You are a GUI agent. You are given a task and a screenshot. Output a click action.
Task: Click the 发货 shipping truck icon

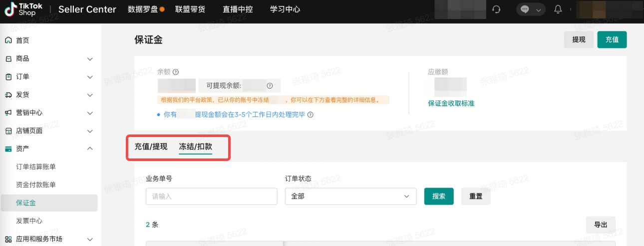(x=8, y=94)
